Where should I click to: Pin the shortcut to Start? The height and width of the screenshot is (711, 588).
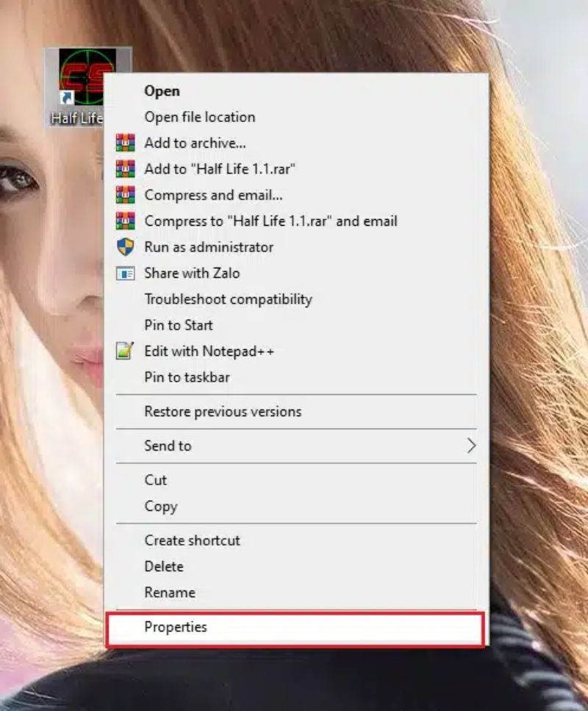click(178, 325)
